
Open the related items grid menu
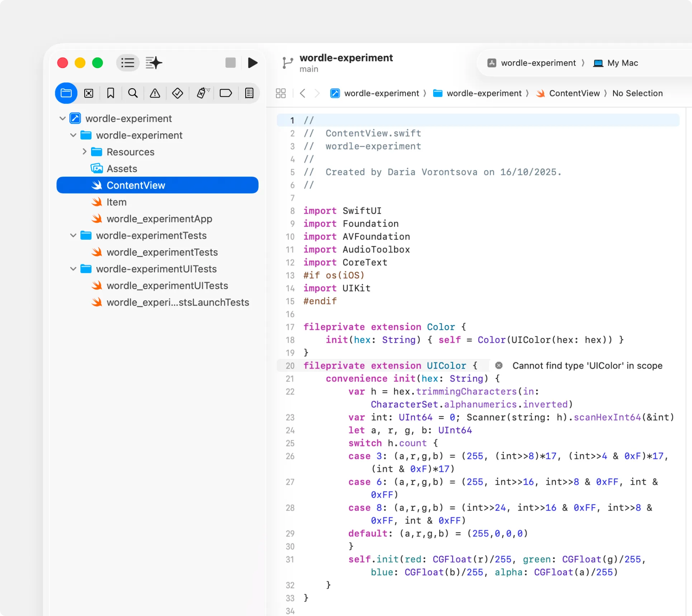click(x=281, y=93)
